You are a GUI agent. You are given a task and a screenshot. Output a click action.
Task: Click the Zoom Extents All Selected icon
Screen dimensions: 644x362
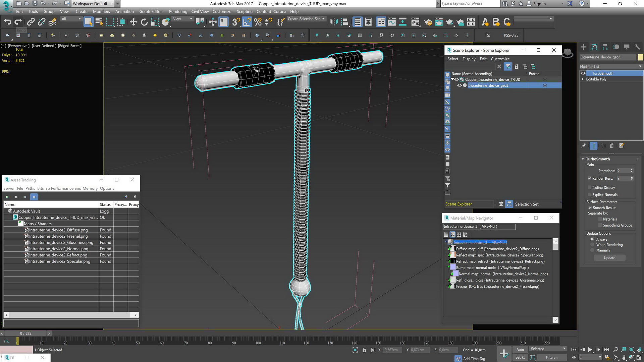point(631,350)
